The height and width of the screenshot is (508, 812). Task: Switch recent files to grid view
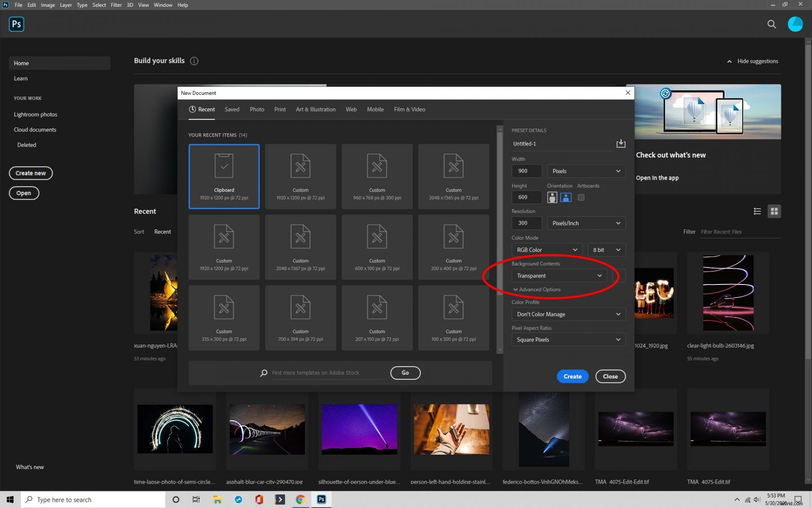pyautogui.click(x=774, y=211)
